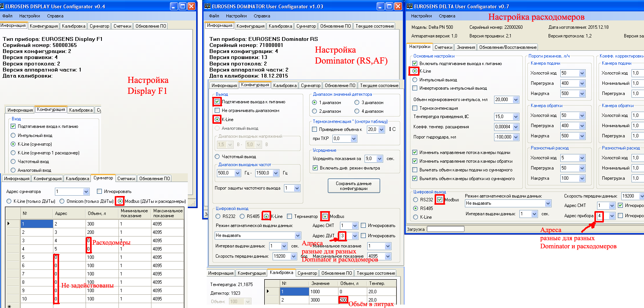Click the Адрес column header in summator table
Screen dimensions: 644x308
pos(69,213)
